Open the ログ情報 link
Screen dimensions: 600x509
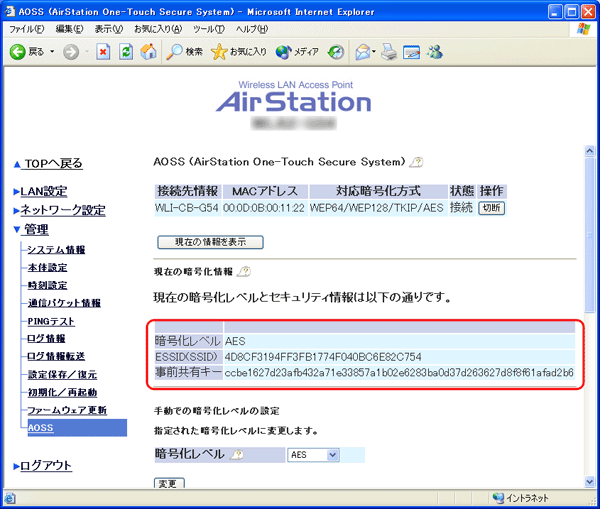click(x=46, y=339)
